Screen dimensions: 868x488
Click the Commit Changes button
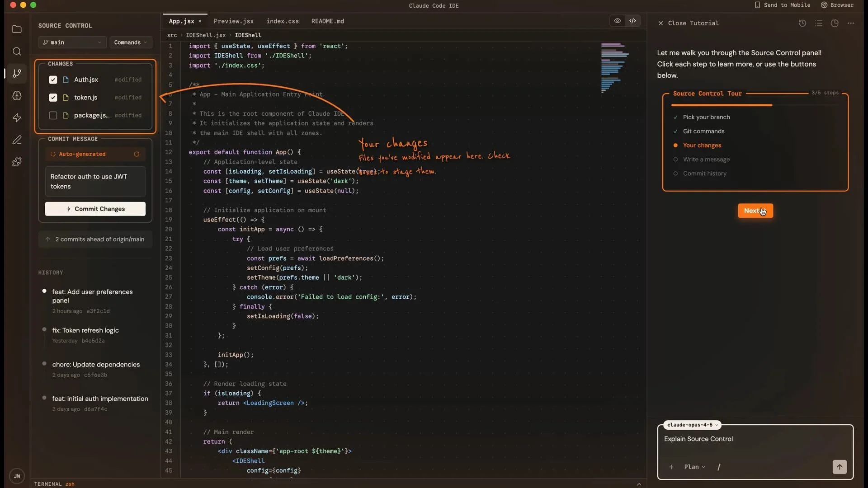pyautogui.click(x=95, y=209)
